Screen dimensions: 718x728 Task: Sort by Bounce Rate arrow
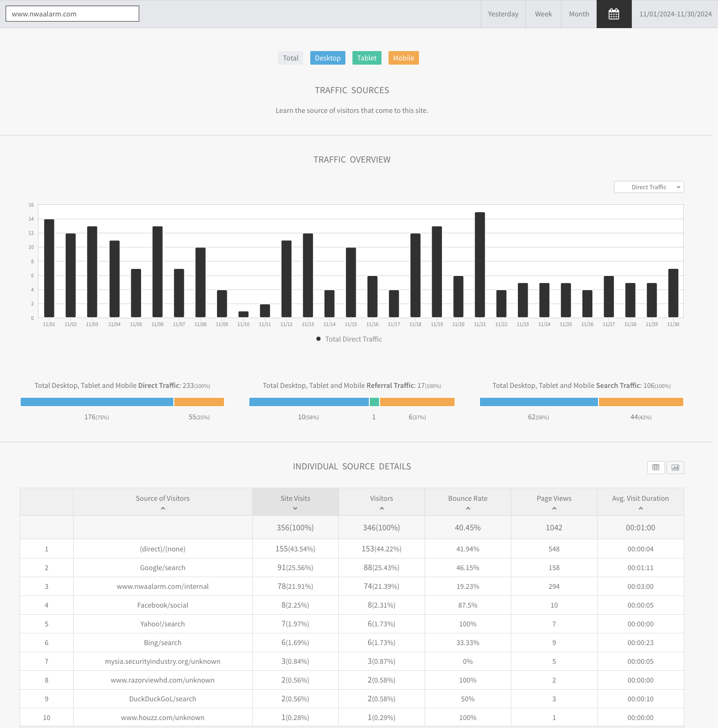468,508
